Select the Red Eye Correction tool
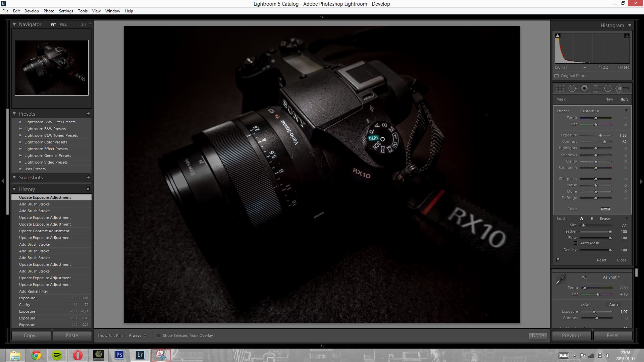Image resolution: width=644 pixels, height=362 pixels. [585, 88]
